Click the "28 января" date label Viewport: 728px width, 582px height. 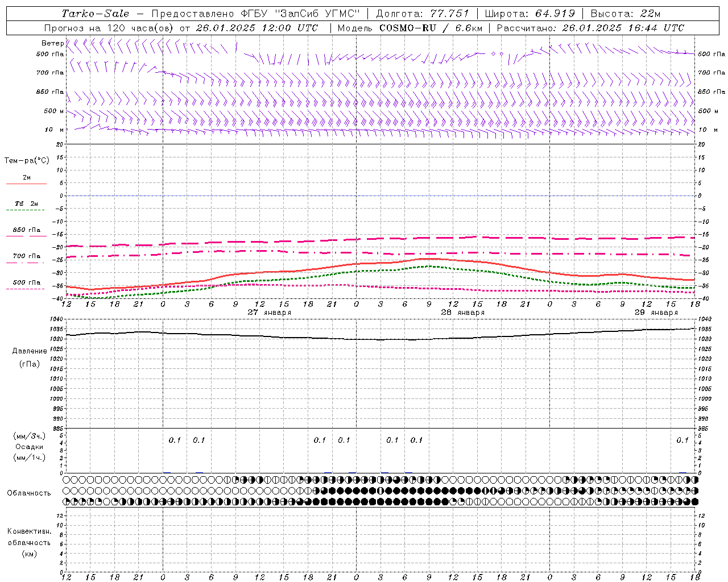click(463, 313)
